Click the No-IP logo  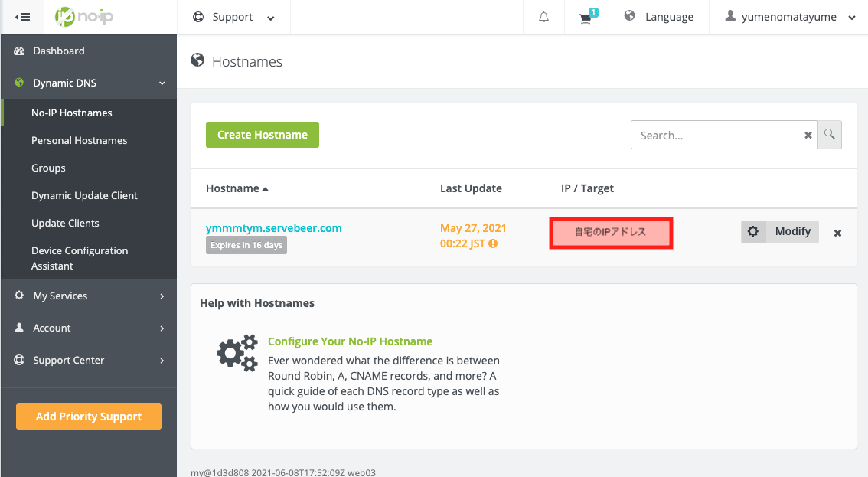[x=84, y=17]
